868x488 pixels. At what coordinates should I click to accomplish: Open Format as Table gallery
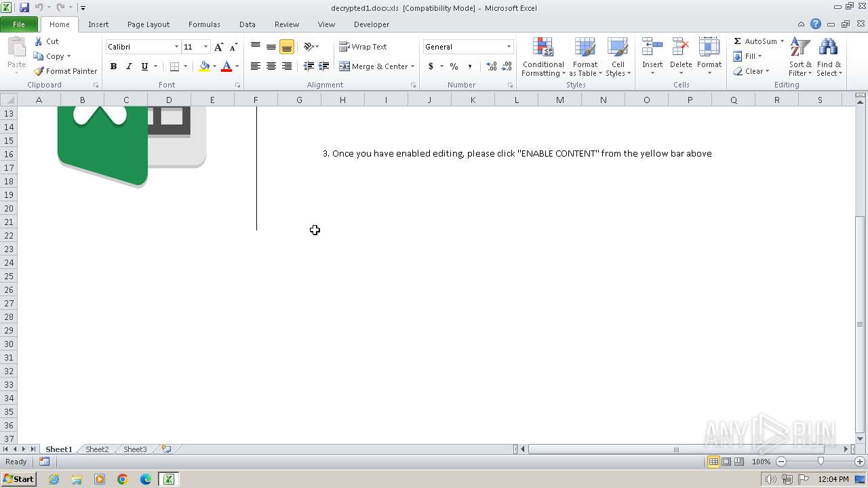click(x=585, y=58)
